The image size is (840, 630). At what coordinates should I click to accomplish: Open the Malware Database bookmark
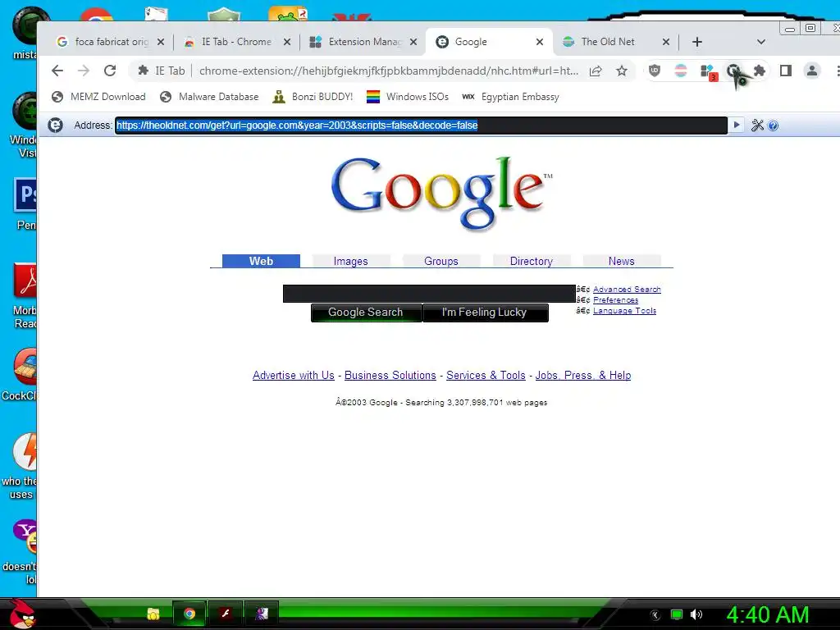pos(209,97)
